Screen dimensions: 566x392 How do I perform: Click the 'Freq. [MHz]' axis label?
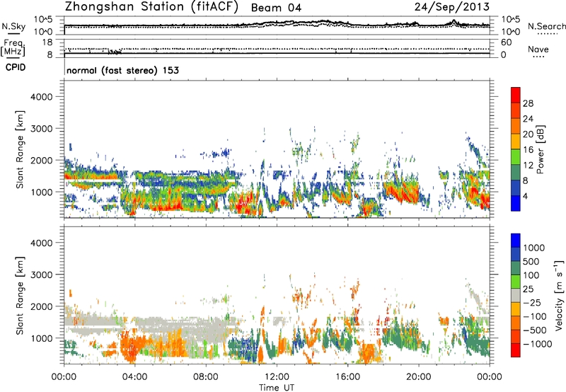[13, 48]
